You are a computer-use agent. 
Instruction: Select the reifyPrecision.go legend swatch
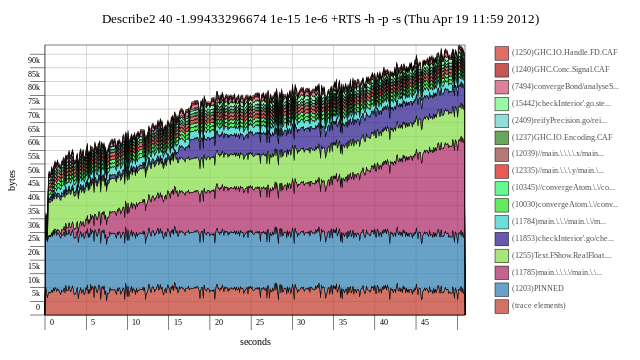coord(502,120)
